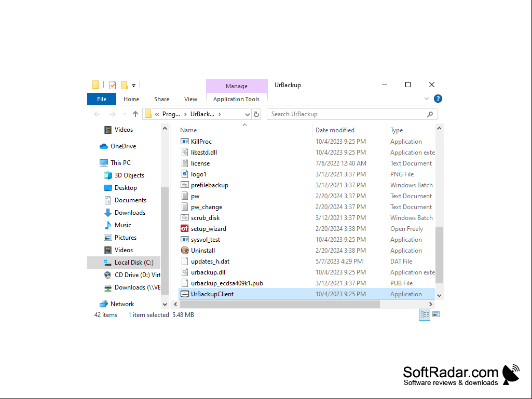The height and width of the screenshot is (399, 532).
Task: Click navigation pane scrollbar down arrow
Action: click(x=165, y=305)
